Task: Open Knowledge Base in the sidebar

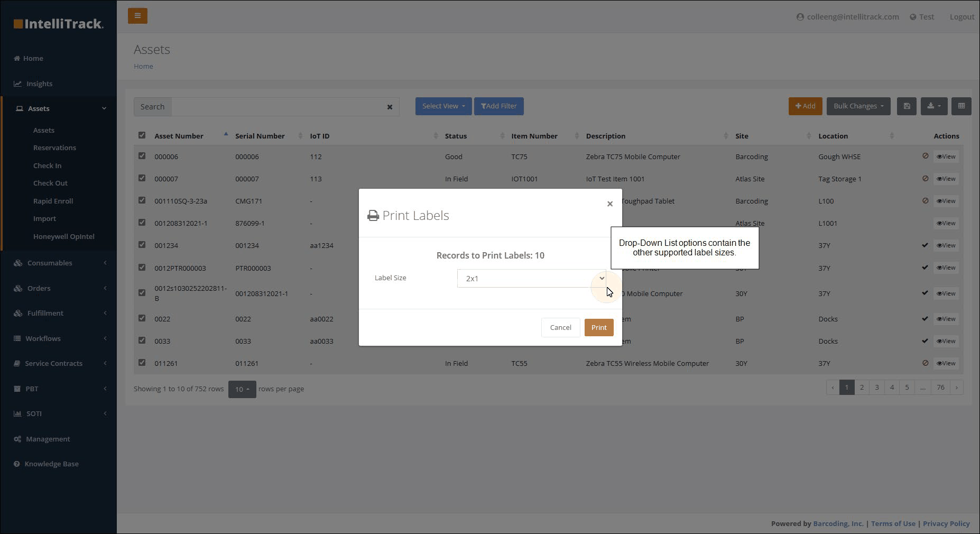Action: 47,464
